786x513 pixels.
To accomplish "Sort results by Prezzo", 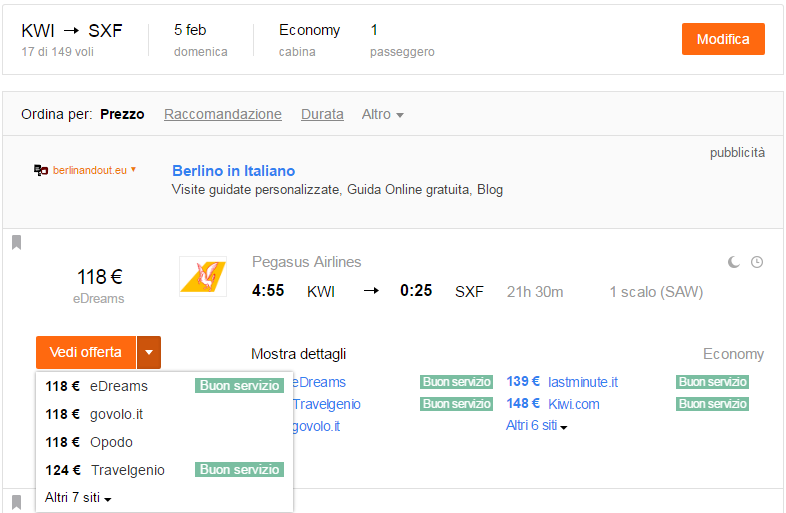I will click(x=122, y=114).
